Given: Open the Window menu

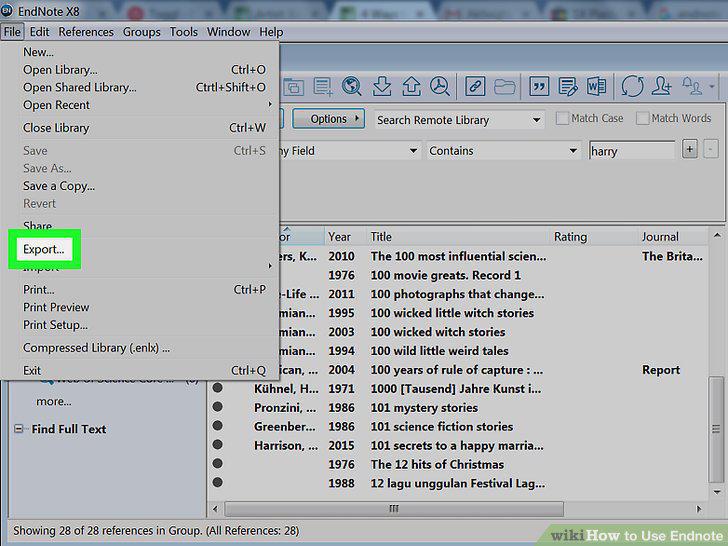Looking at the screenshot, I should (x=228, y=32).
